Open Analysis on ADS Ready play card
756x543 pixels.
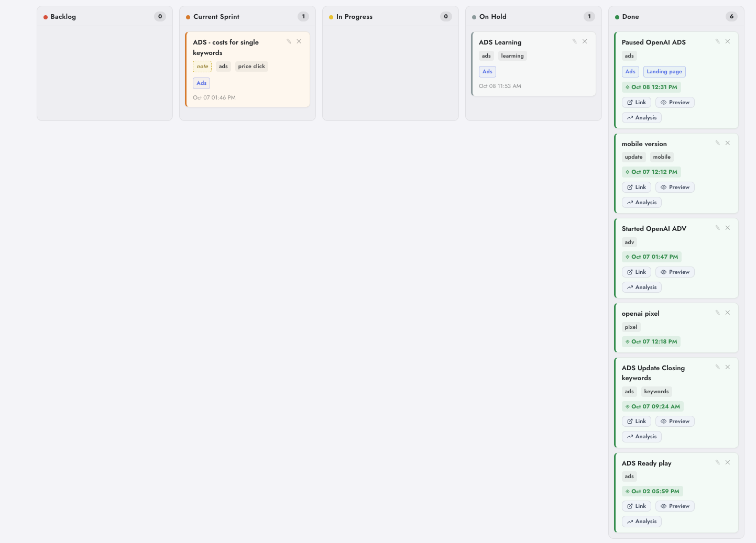click(x=642, y=522)
